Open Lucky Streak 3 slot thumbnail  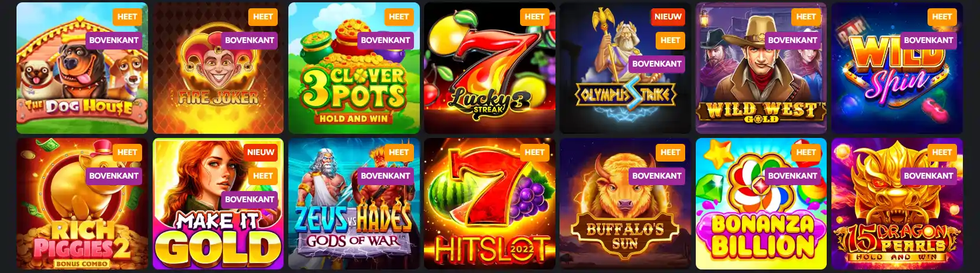tap(489, 68)
